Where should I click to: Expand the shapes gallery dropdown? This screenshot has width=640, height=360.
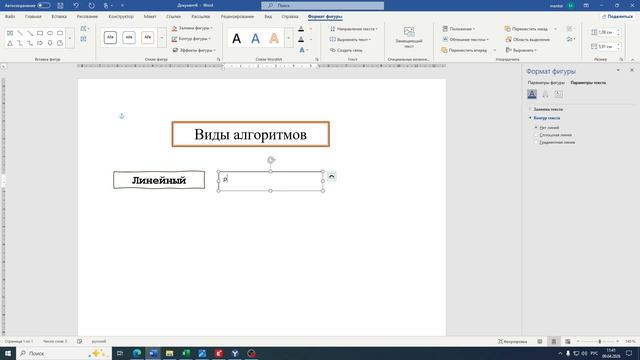(70, 38)
